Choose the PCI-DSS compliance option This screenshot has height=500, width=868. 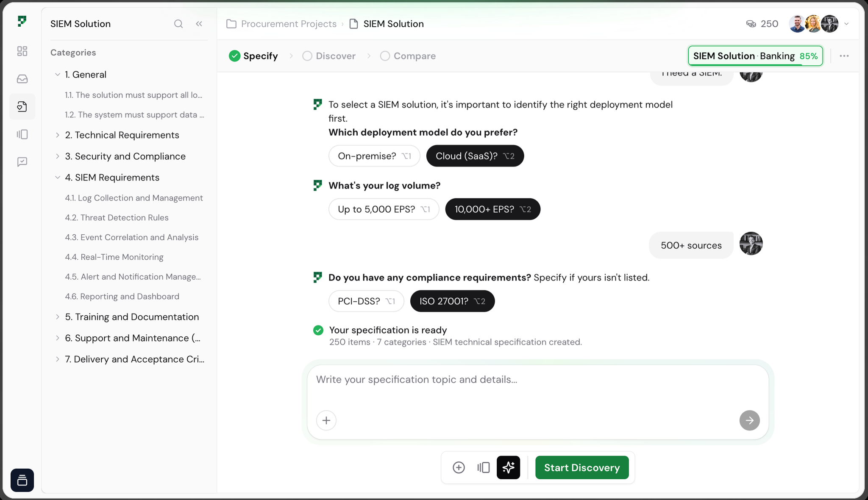click(x=366, y=301)
